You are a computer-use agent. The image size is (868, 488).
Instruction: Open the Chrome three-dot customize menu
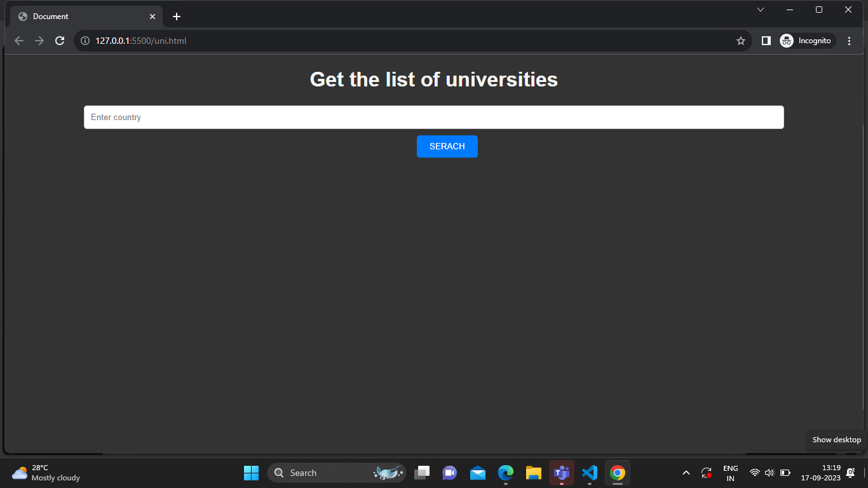tap(849, 40)
